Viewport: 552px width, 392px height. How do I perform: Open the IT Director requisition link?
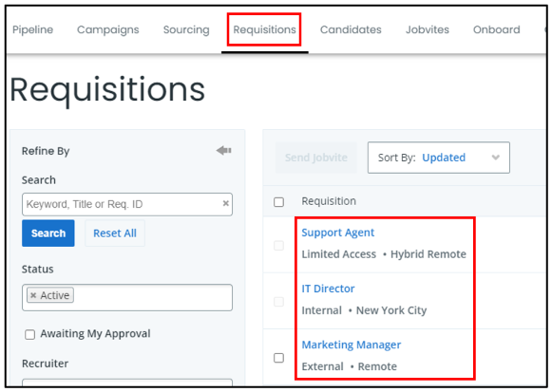[328, 289]
